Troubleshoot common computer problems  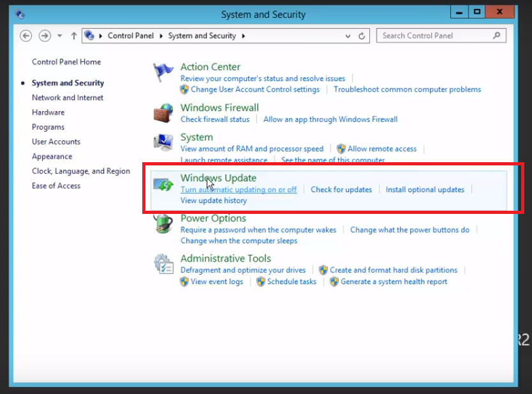coord(407,89)
